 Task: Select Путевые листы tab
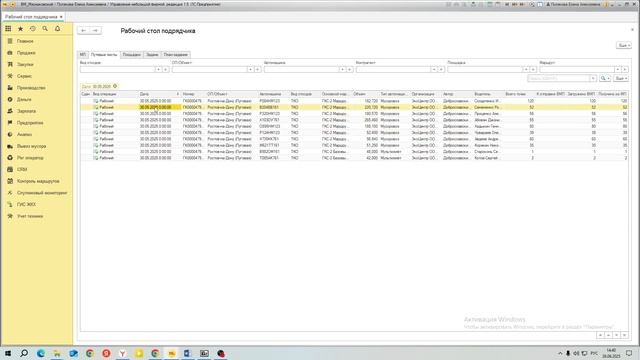(x=104, y=55)
